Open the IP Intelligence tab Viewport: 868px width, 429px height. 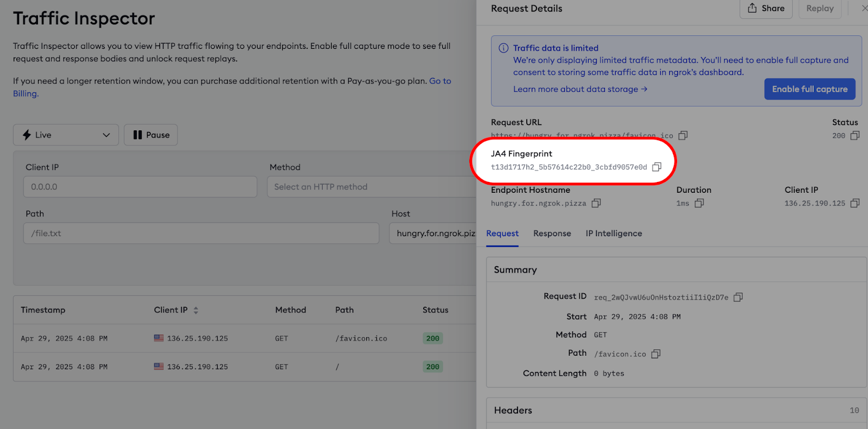coord(614,234)
